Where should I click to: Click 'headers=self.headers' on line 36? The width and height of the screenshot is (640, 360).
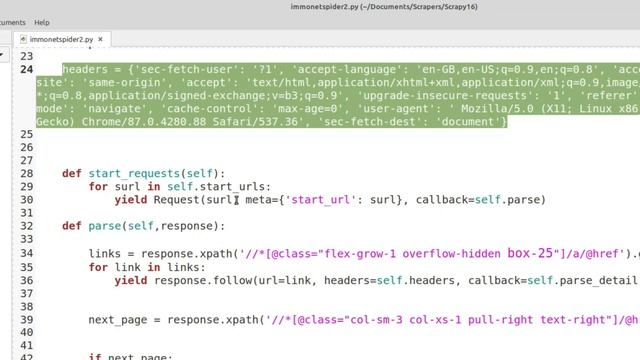[x=389, y=280]
